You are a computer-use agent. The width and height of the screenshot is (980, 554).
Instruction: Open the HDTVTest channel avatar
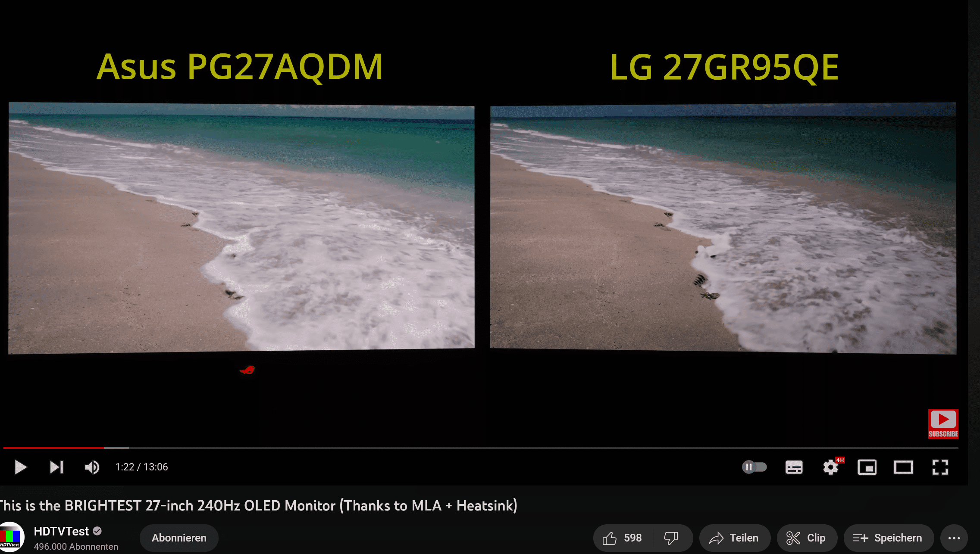tap(11, 537)
